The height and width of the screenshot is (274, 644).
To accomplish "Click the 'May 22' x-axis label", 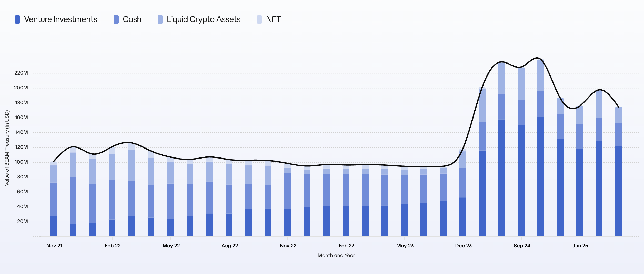I will pos(171,246).
